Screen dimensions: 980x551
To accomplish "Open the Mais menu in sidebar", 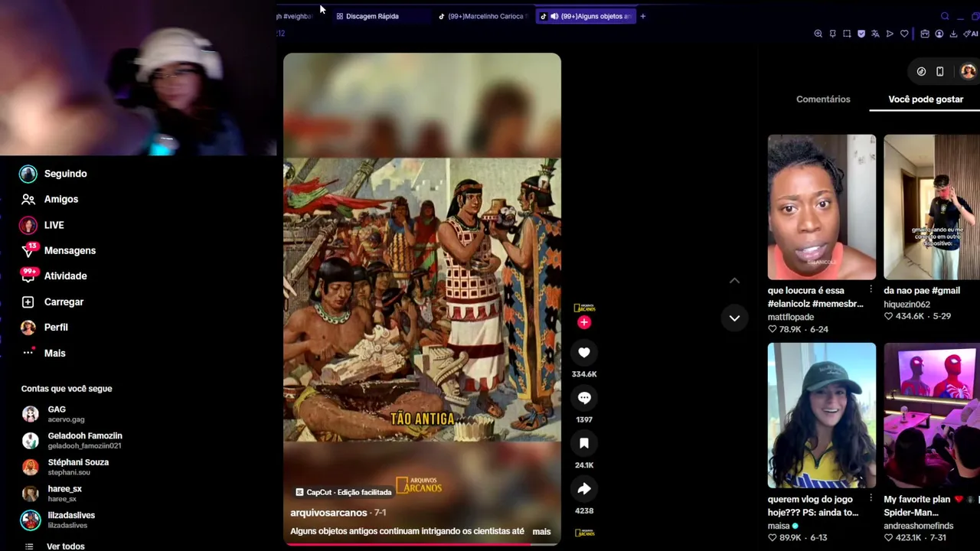I will pyautogui.click(x=44, y=353).
